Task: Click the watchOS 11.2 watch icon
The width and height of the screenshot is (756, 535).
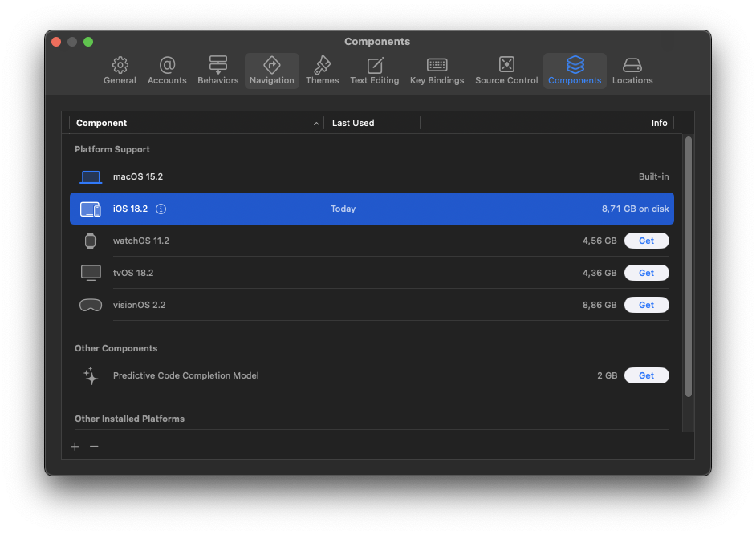Action: (90, 241)
